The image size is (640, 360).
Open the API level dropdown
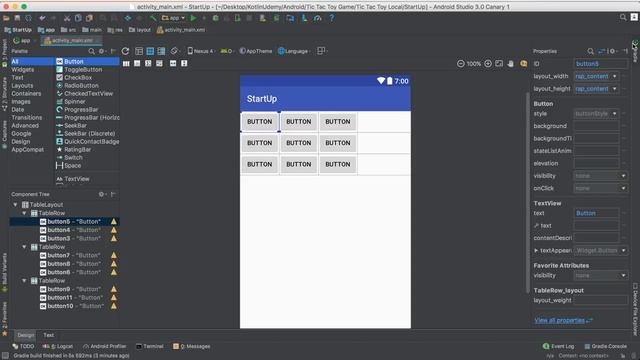(x=227, y=51)
